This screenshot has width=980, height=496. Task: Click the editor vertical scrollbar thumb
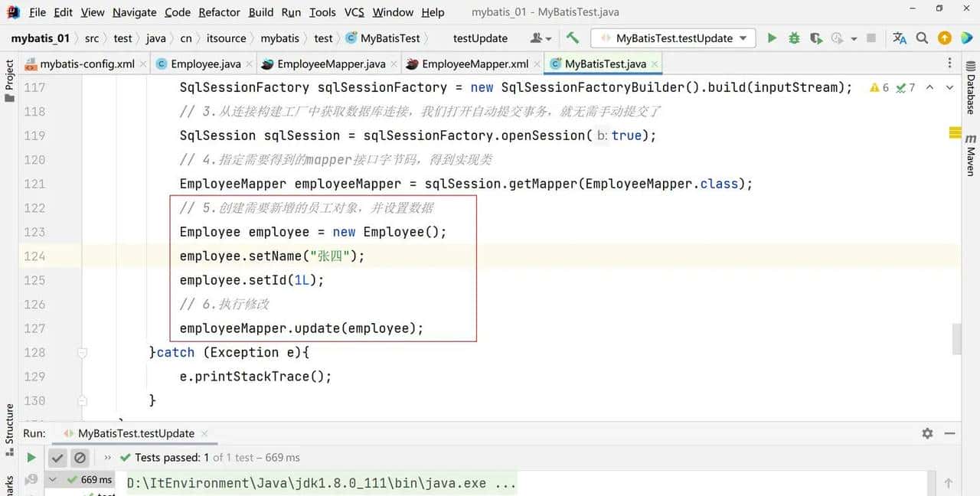pos(956,339)
